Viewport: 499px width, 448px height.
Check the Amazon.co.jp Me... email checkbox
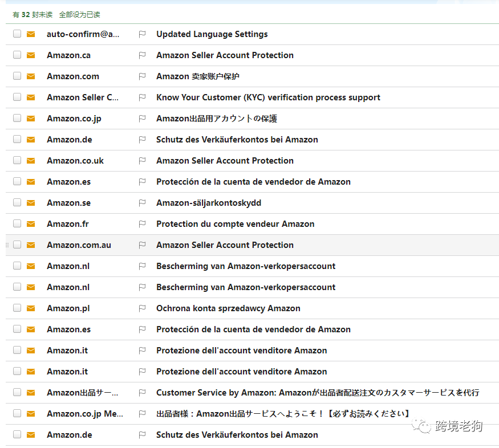[x=17, y=413]
